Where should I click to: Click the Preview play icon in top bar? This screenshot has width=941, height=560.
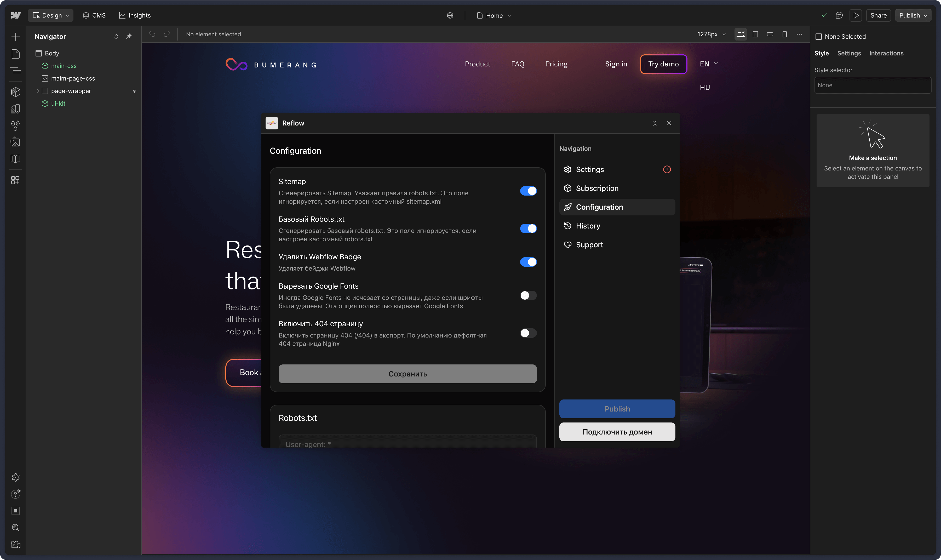coord(856,15)
